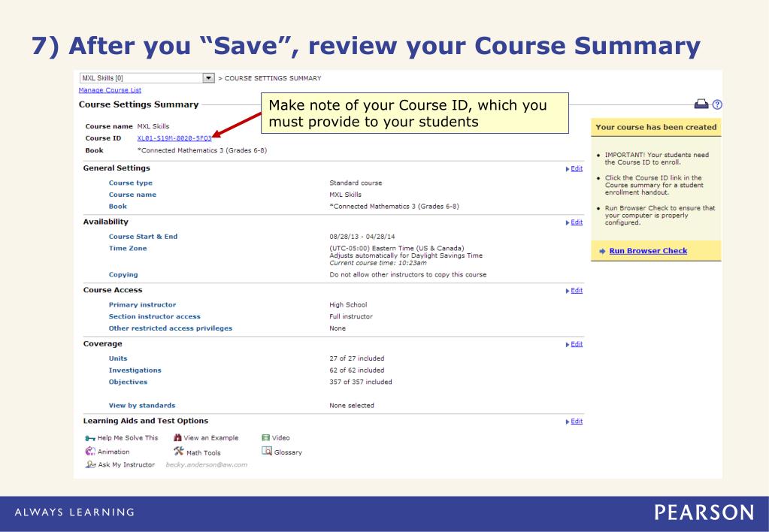Click 'Your course has been created' heading
769x532 pixels.
[655, 127]
